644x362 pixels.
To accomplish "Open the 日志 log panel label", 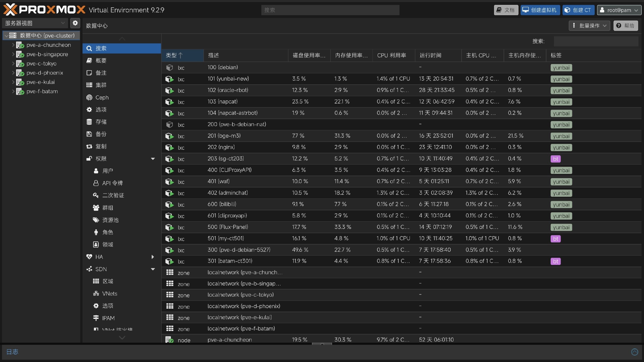I will click(12, 352).
